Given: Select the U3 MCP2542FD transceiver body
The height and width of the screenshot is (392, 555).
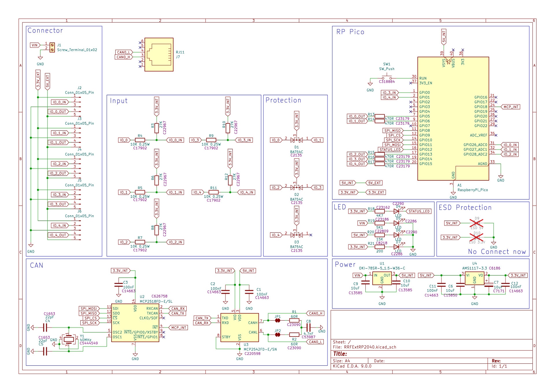Looking at the screenshot, I should 240,328.
